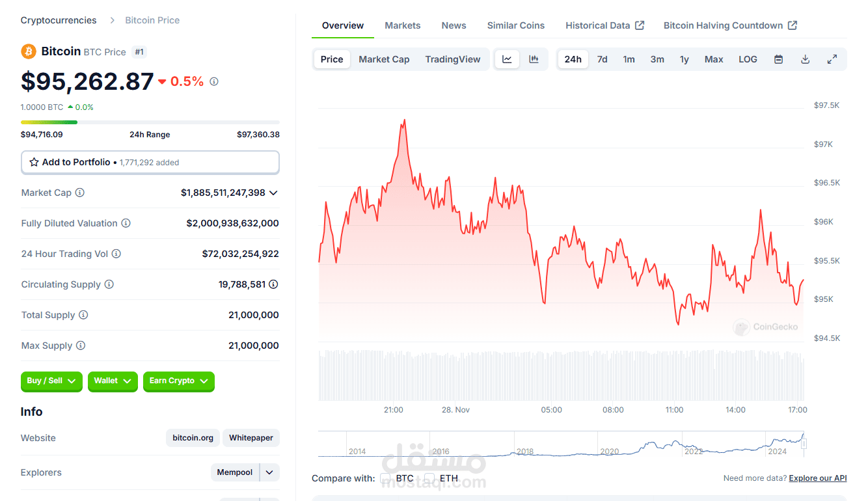Show Total Supply info icon
The image size is (868, 501).
click(x=83, y=315)
